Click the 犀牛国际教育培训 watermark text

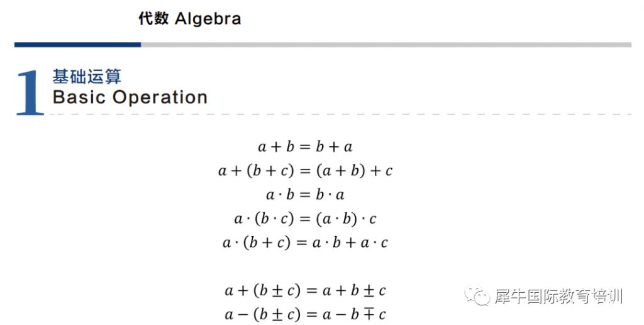pos(558,296)
